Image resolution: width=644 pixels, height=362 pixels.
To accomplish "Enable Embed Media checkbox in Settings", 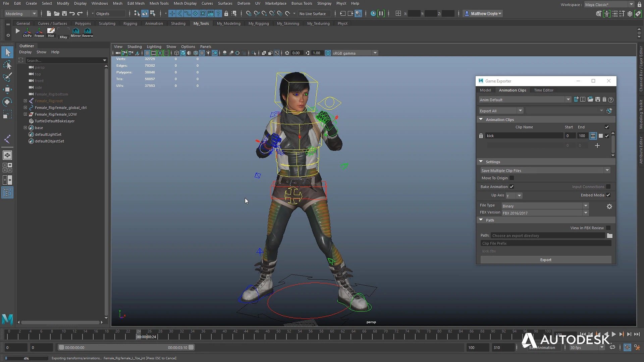I will (609, 195).
